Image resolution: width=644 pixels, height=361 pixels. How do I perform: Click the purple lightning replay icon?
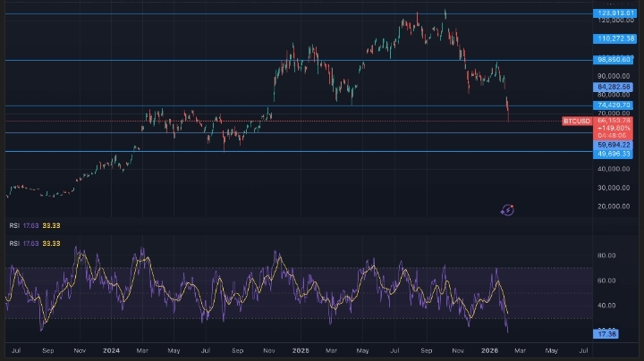click(x=507, y=210)
